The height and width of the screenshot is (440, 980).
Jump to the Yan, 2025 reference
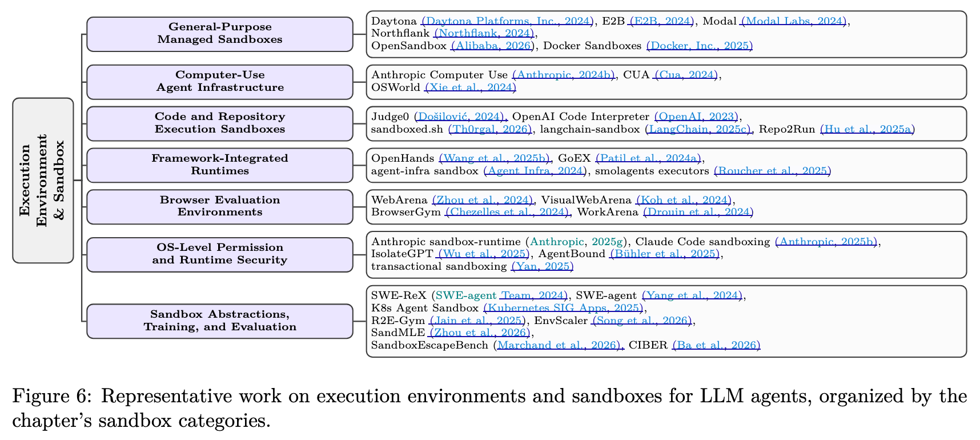coord(543,266)
